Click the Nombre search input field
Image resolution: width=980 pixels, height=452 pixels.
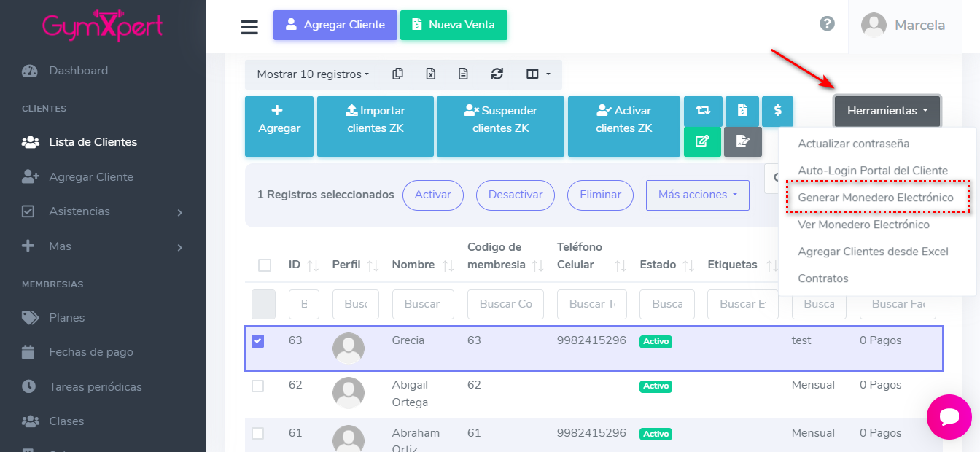coord(423,304)
